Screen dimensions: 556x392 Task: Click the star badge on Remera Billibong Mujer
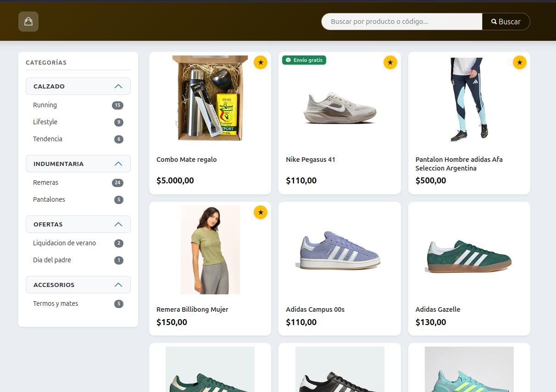[x=261, y=212]
